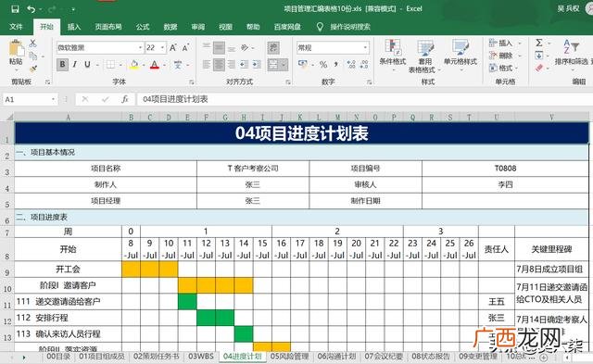Select column A header

68,118
